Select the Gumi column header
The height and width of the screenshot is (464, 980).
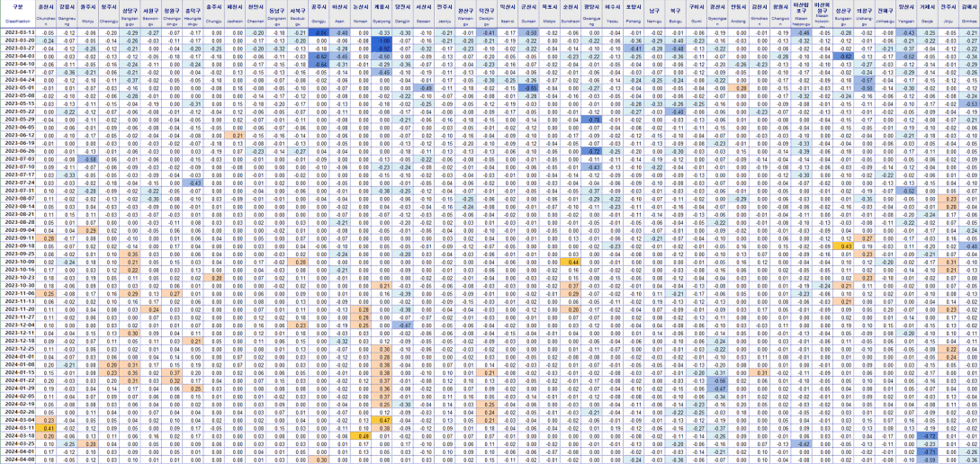click(695, 14)
